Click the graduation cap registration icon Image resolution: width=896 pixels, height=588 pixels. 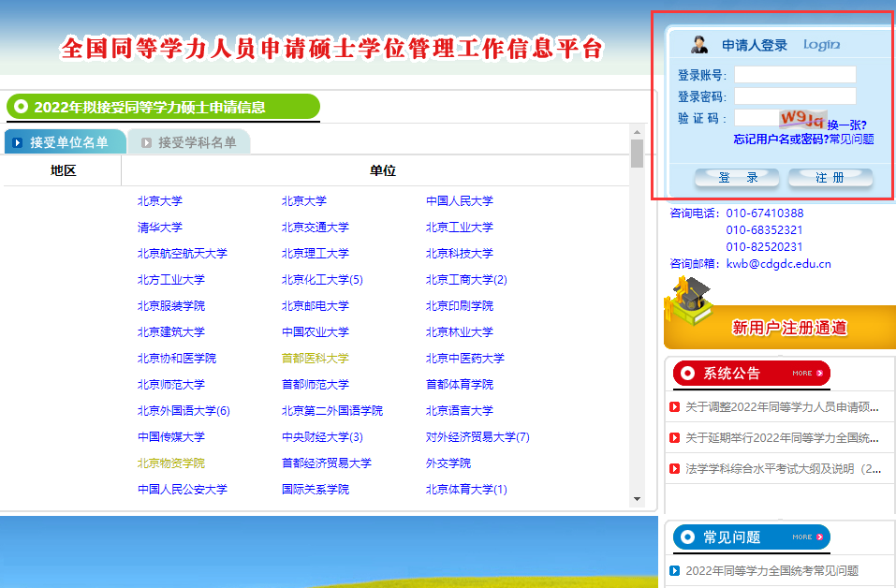point(689,301)
